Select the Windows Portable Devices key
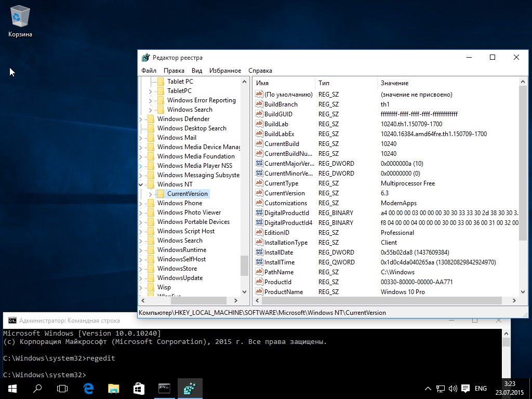This screenshot has height=399, width=532. point(193,221)
